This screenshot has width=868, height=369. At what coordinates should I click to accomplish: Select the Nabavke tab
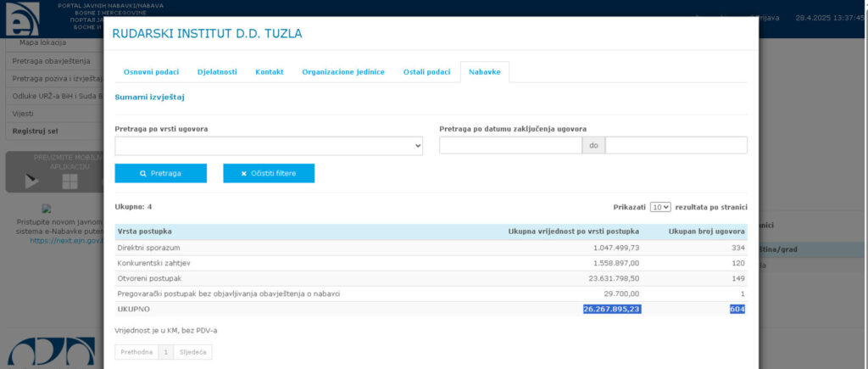tap(484, 72)
